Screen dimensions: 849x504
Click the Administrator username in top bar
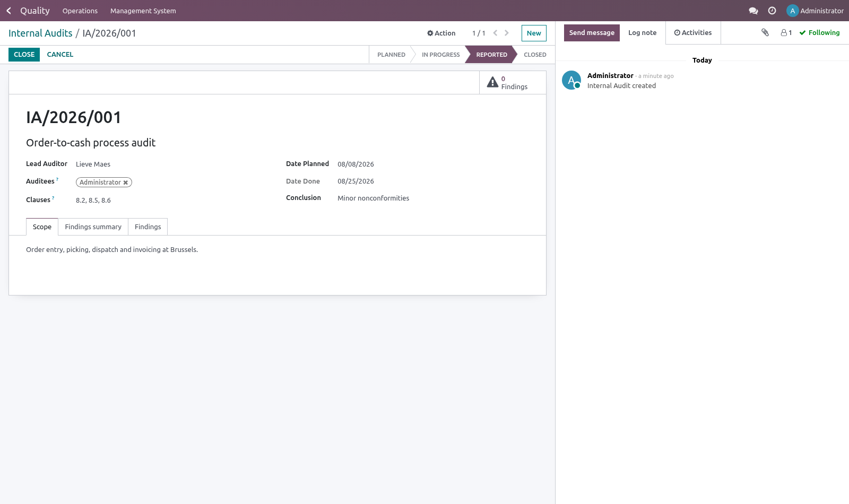[822, 11]
